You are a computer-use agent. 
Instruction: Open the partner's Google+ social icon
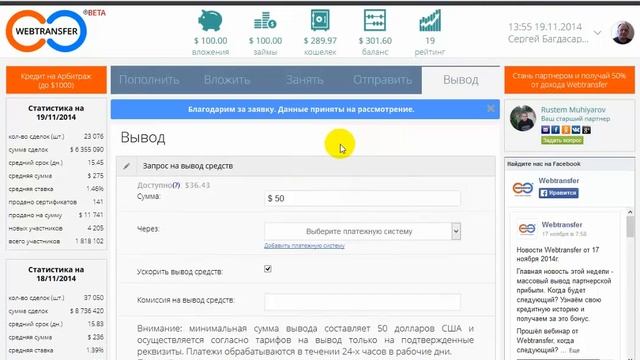[x=586, y=130]
